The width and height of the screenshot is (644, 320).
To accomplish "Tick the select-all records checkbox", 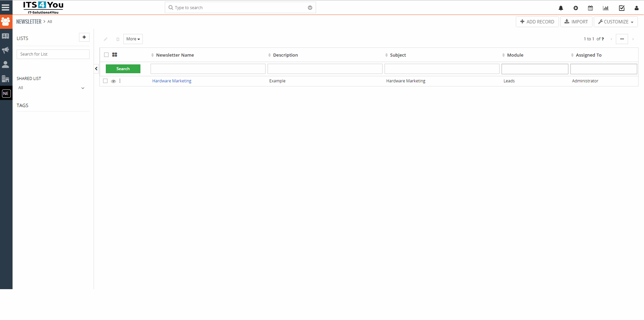I will tap(106, 55).
